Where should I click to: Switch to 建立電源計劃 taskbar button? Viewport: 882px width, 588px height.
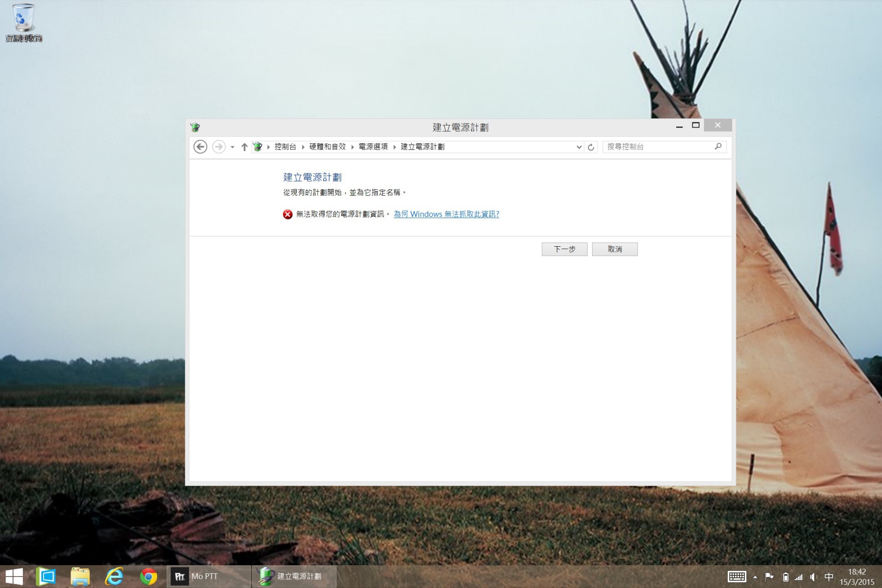(294, 577)
